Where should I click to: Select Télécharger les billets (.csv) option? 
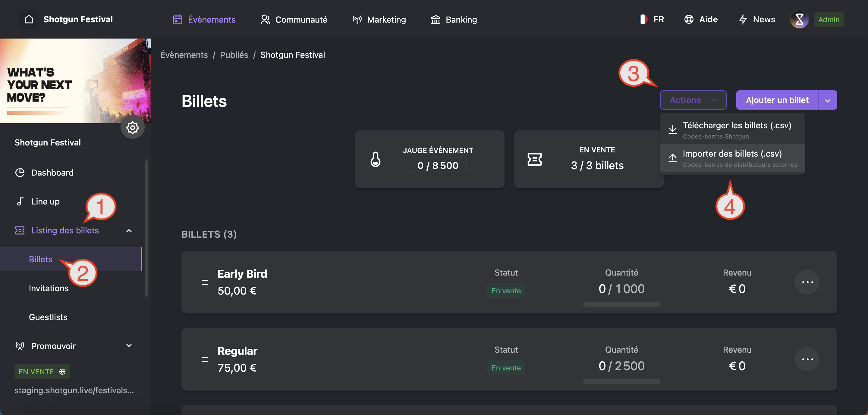732,129
